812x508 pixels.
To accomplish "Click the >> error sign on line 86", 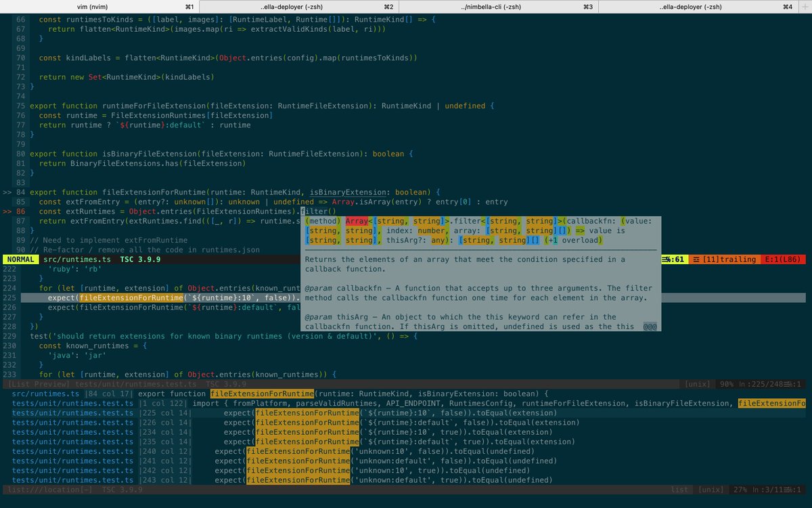I will tap(7, 211).
